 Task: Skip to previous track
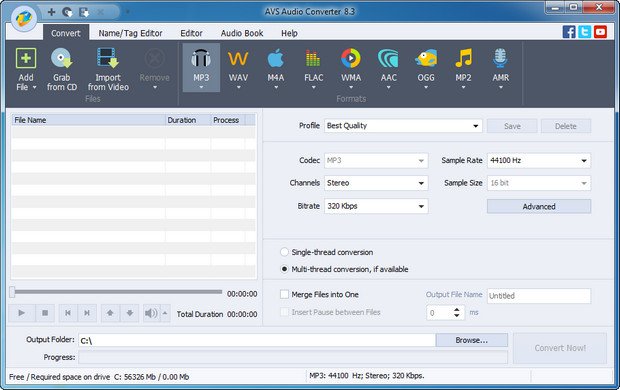[x=68, y=313]
